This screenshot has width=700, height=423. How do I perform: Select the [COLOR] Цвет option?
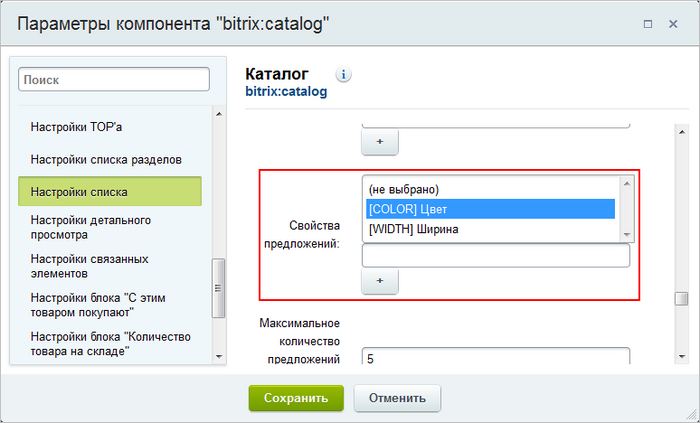(x=490, y=209)
